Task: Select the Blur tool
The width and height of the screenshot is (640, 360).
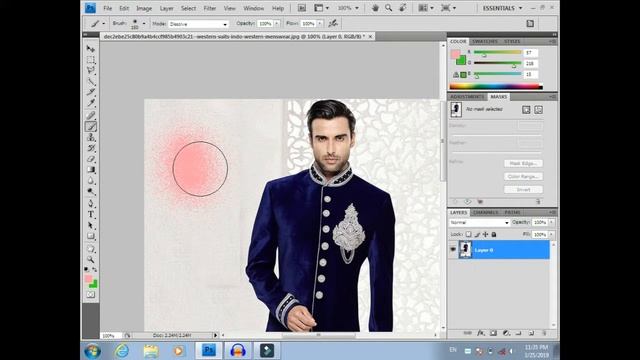Action: tap(91, 180)
